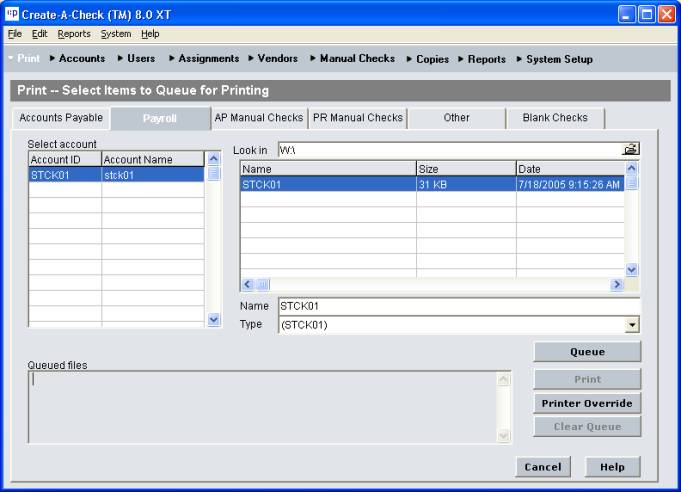This screenshot has height=492, width=681.
Task: Close the Create-A-Check window
Action: [667, 14]
